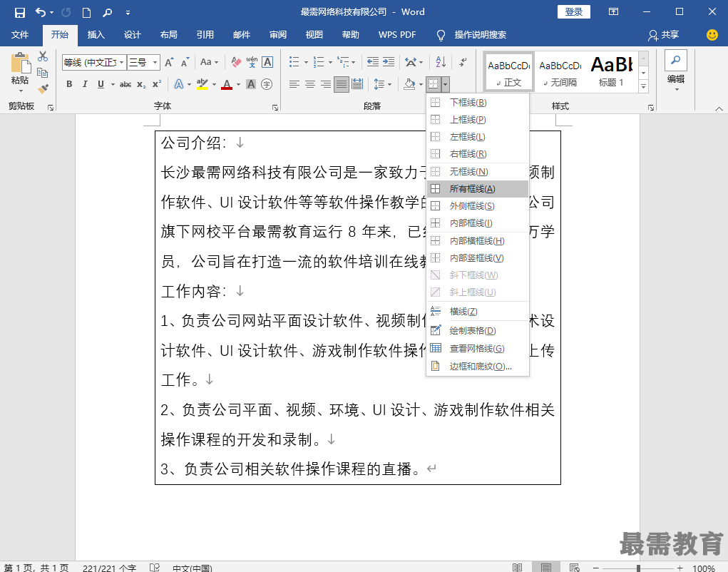Clear all formatting eraser icon
The width and height of the screenshot is (728, 572).
(x=236, y=62)
